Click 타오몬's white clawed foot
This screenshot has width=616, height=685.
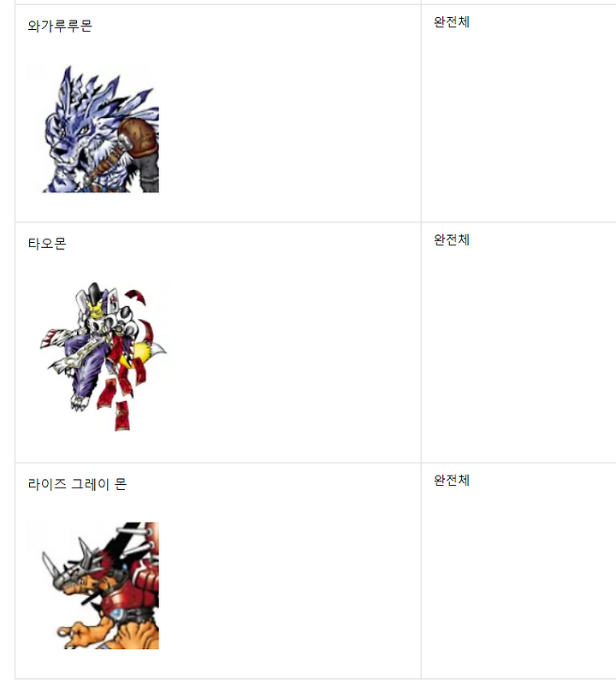(80, 403)
